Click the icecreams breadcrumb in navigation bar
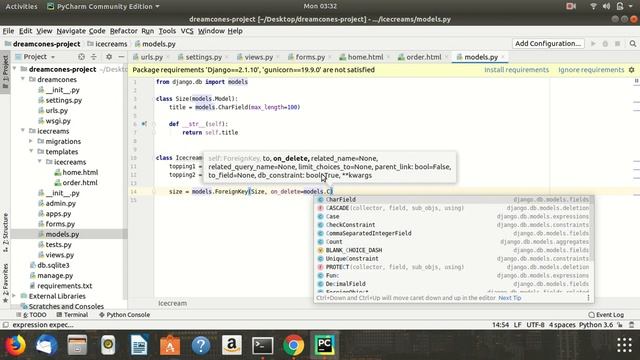Viewport: 640px width, 360px height. click(x=107, y=44)
